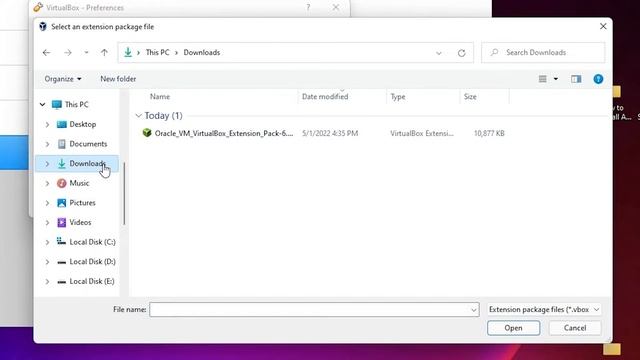640x360 pixels.
Task: Expand the Downloads tree node
Action: pos(47,164)
